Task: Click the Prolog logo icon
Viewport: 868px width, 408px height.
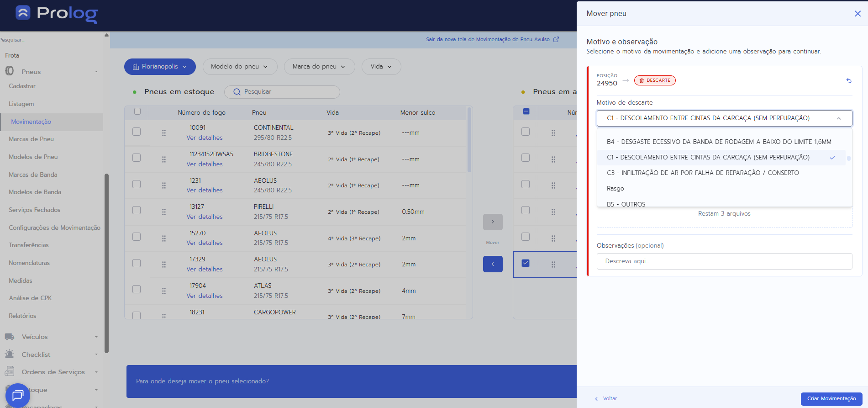Action: click(x=23, y=13)
